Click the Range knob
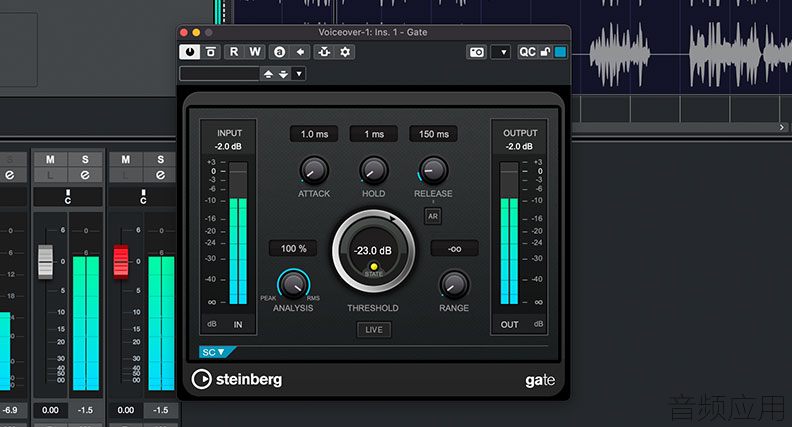The image size is (792, 427). [x=454, y=284]
